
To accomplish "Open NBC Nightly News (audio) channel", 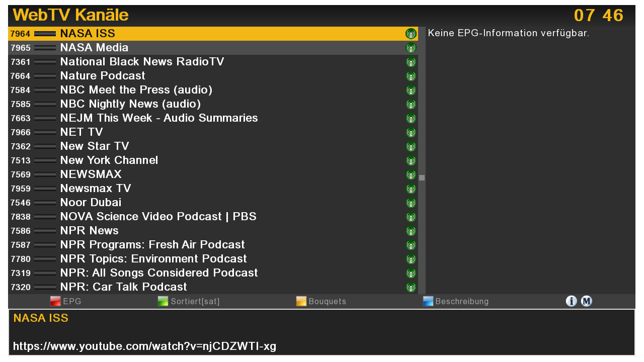I will pos(130,104).
